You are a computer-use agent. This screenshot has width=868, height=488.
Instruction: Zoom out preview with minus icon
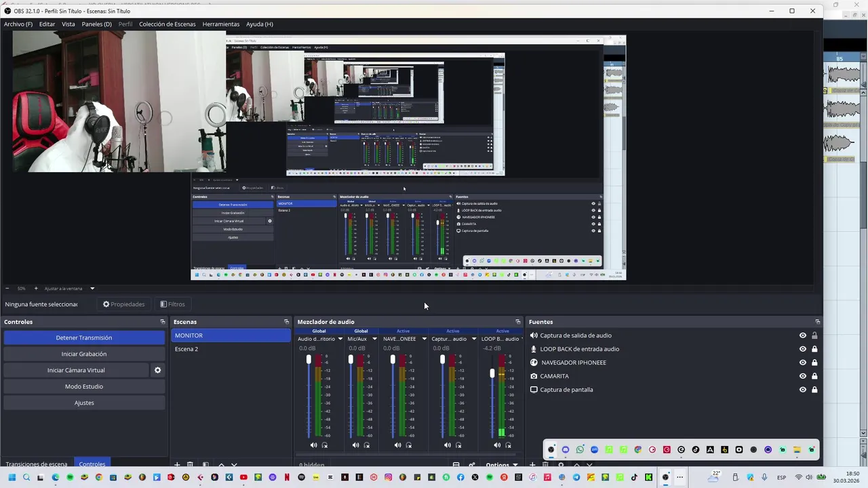(x=7, y=288)
